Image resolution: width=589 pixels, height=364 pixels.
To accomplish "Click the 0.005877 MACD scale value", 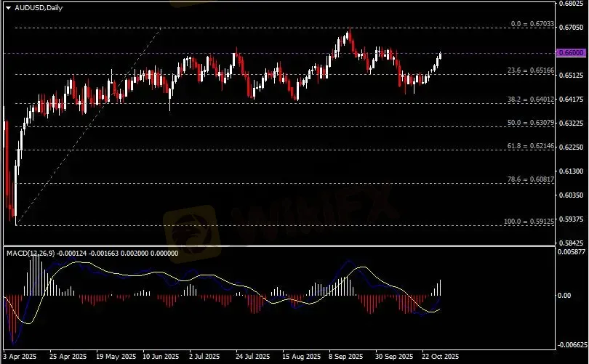I will pos(571,252).
